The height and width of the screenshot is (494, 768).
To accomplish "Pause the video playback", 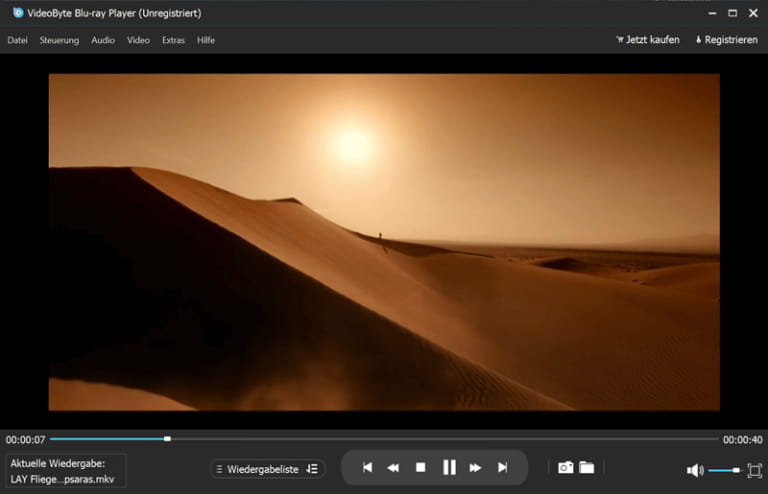I will (449, 467).
